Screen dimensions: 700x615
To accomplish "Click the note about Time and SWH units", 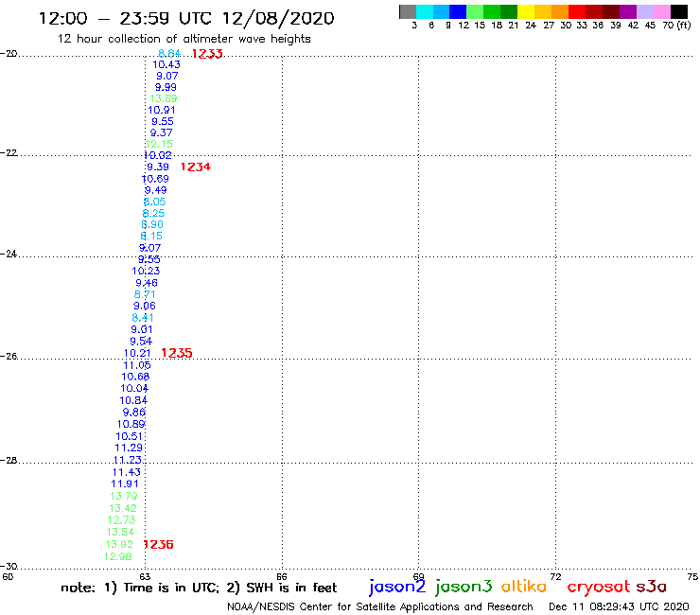I will [199, 588].
